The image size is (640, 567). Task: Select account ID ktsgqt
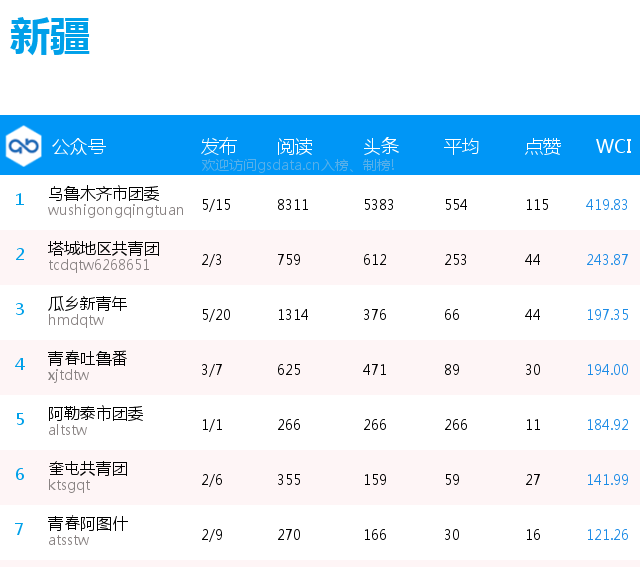point(69,485)
